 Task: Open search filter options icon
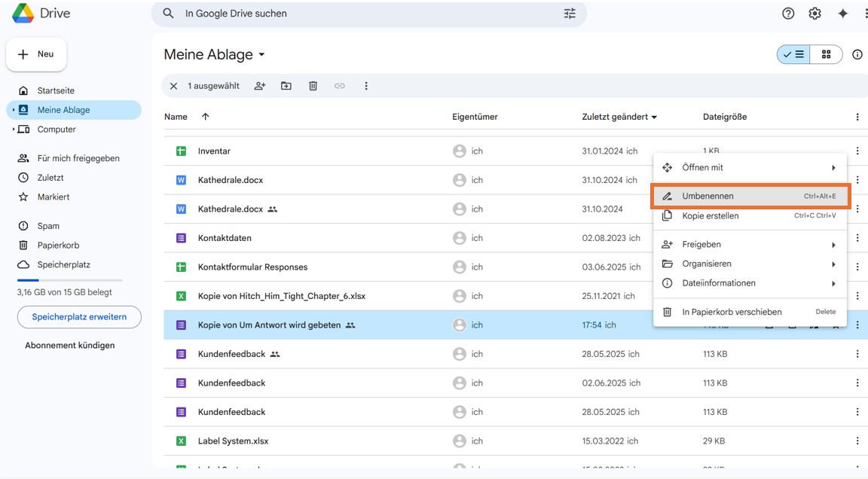click(570, 14)
